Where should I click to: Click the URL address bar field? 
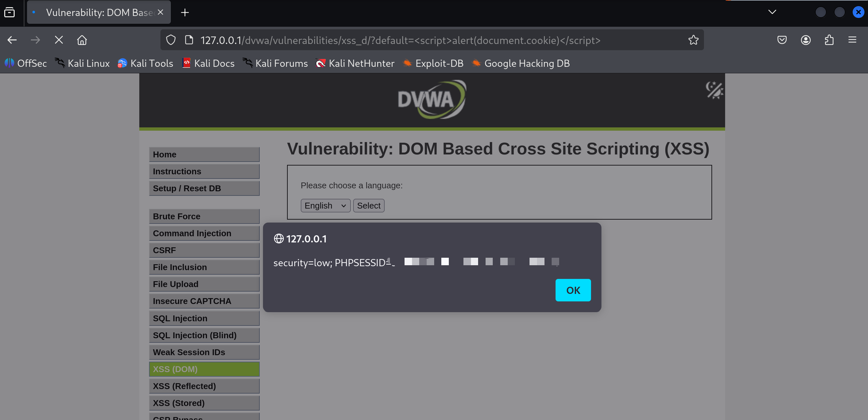[x=400, y=40]
